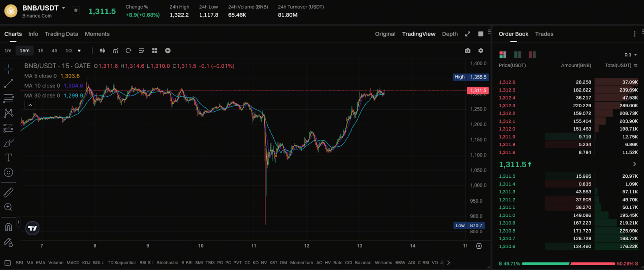Open the candlestick chart style selector
Image resolution: width=644 pixels, height=270 pixels.
click(x=102, y=51)
